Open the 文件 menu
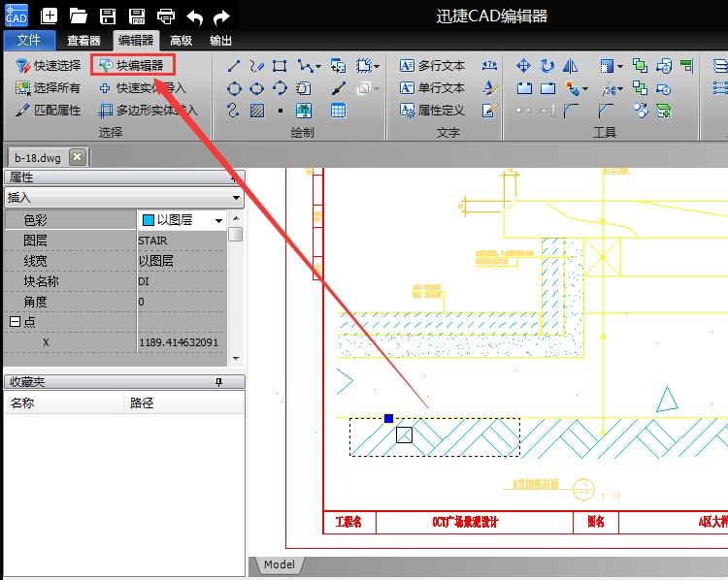This screenshot has height=580, width=728. [x=29, y=41]
